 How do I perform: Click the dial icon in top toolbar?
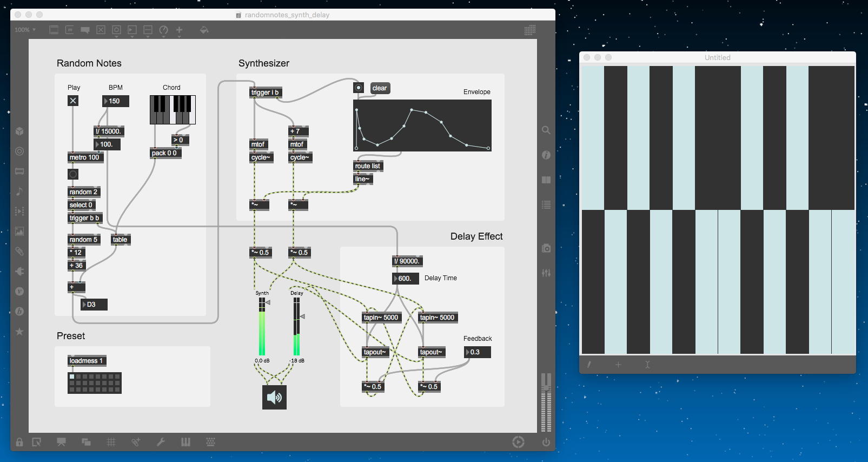click(163, 30)
